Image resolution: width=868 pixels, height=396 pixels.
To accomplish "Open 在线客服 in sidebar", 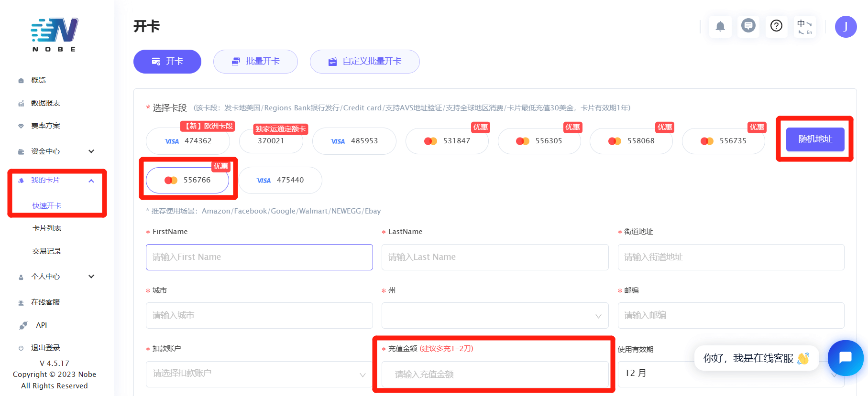I will [x=45, y=302].
